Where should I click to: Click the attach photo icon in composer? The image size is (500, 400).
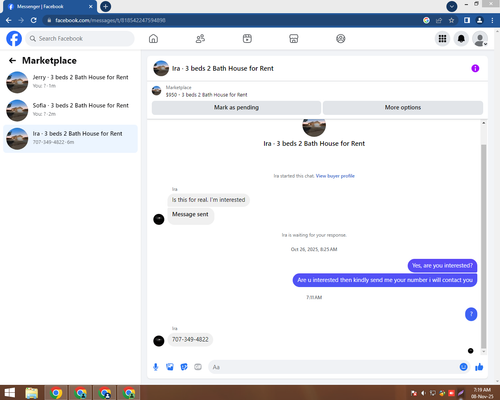click(170, 367)
